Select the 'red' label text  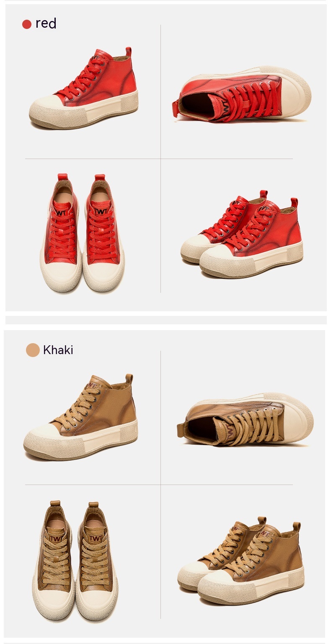[46, 23]
